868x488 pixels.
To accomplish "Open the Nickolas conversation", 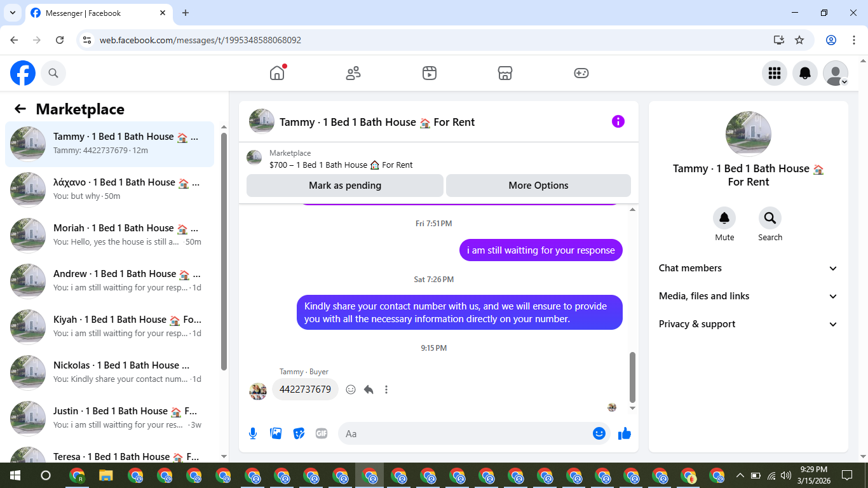I will [x=110, y=373].
